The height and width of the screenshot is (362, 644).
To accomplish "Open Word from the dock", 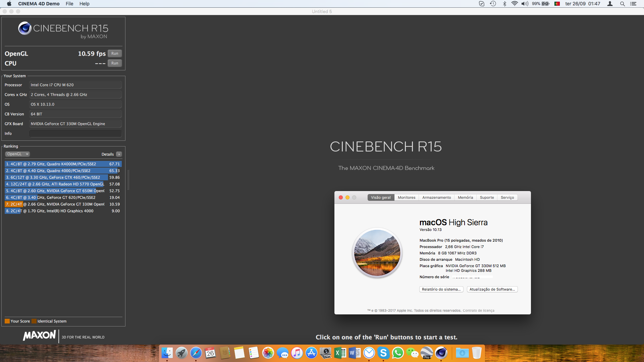I will [x=355, y=353].
